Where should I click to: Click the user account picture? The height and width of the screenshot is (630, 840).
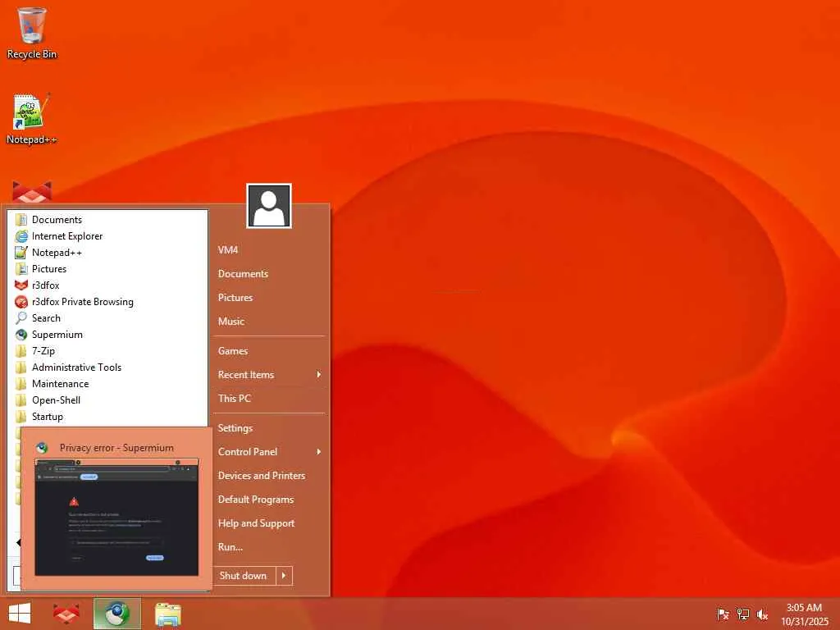click(x=269, y=206)
